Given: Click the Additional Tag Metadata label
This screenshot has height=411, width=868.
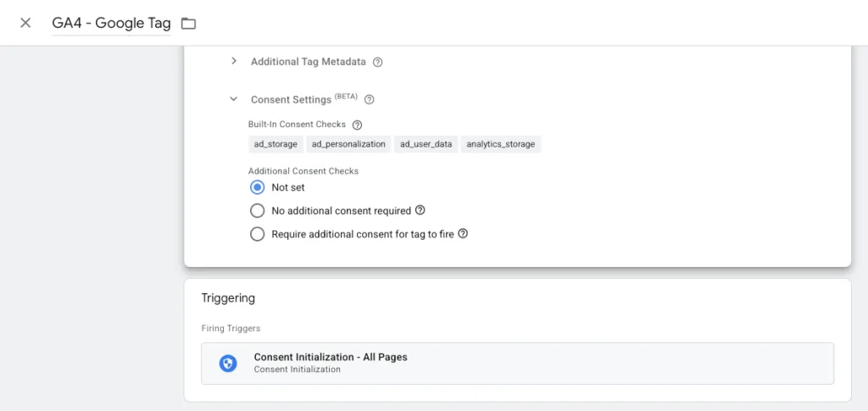Looking at the screenshot, I should [309, 62].
